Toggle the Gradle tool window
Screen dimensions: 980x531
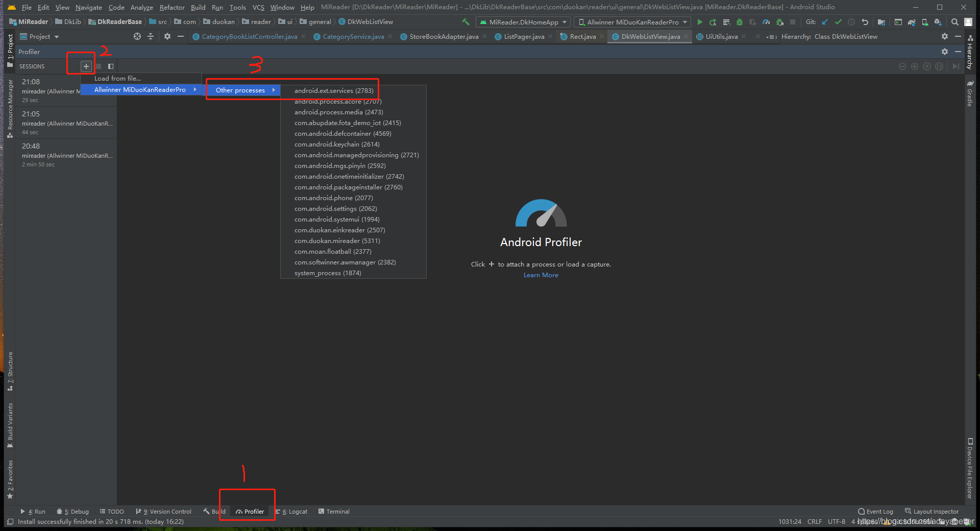pos(970,93)
